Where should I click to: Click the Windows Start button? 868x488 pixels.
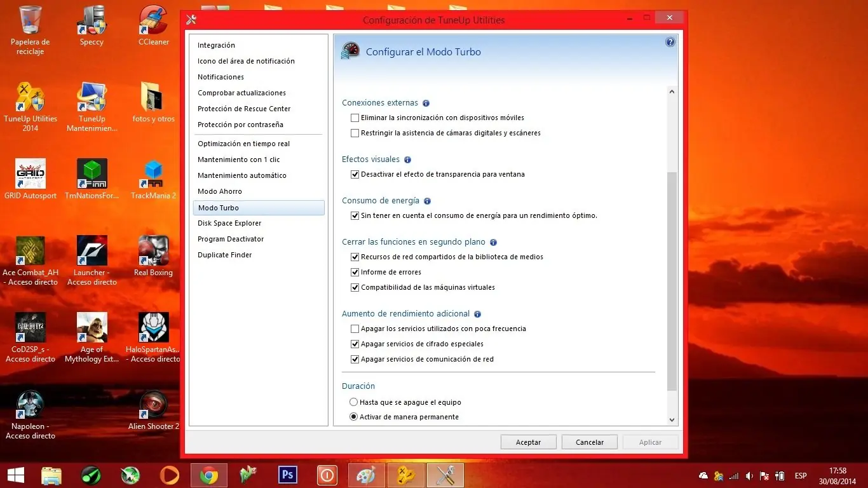pyautogui.click(x=15, y=475)
